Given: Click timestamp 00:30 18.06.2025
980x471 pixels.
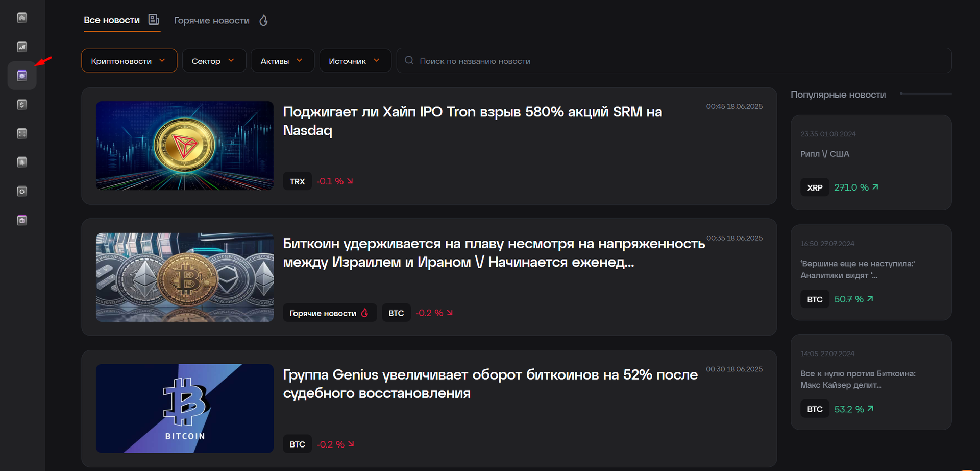Looking at the screenshot, I should click(734, 369).
